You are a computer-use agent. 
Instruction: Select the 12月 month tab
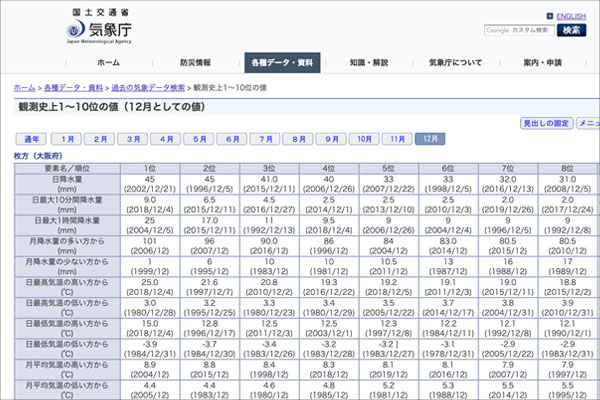point(431,139)
